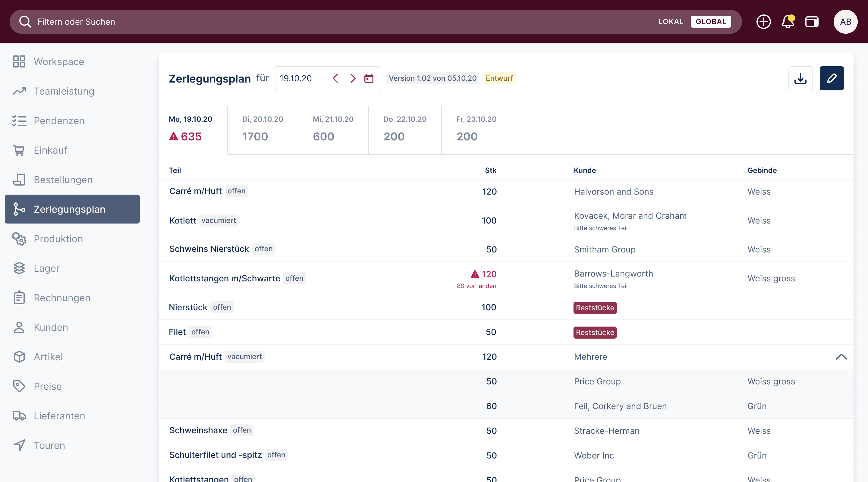Click the Version 1.02 von 05.10.20 badge
Viewport: 868px width, 482px height.
tap(433, 78)
